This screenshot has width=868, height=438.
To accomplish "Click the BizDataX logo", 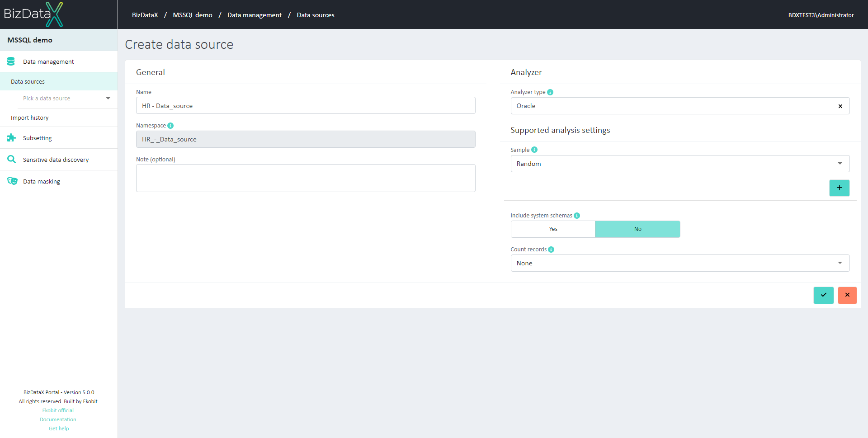I will point(33,14).
